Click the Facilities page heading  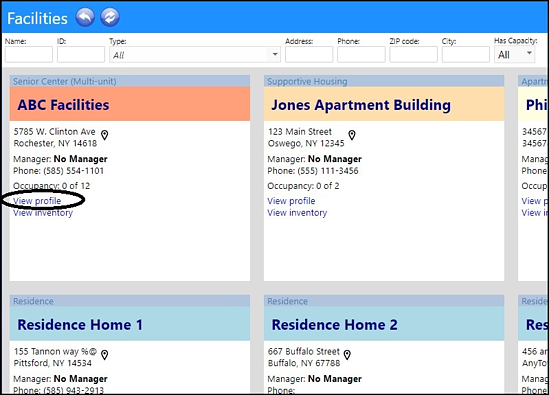pyautogui.click(x=37, y=18)
